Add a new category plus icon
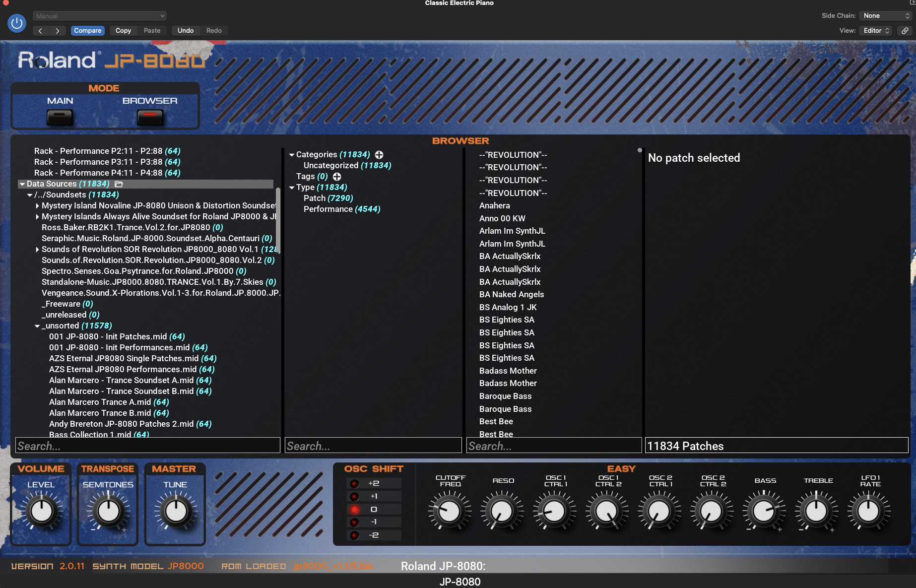This screenshot has height=588, width=916. [x=379, y=155]
